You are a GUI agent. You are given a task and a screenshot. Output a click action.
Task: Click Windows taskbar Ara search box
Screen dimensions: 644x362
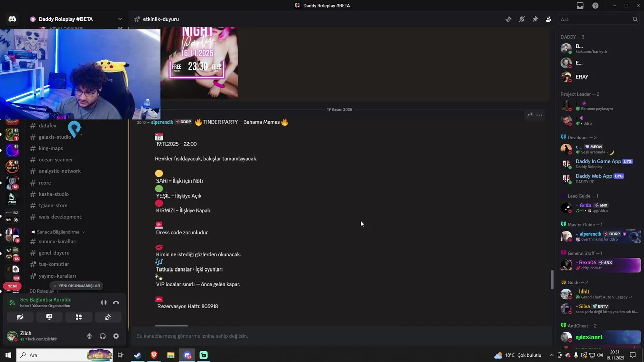click(x=65, y=355)
